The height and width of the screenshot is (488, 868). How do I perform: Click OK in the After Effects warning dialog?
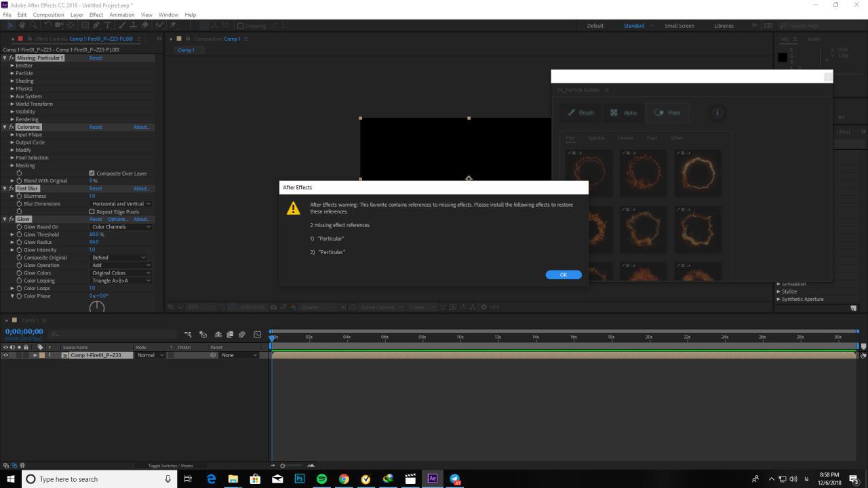(x=564, y=274)
